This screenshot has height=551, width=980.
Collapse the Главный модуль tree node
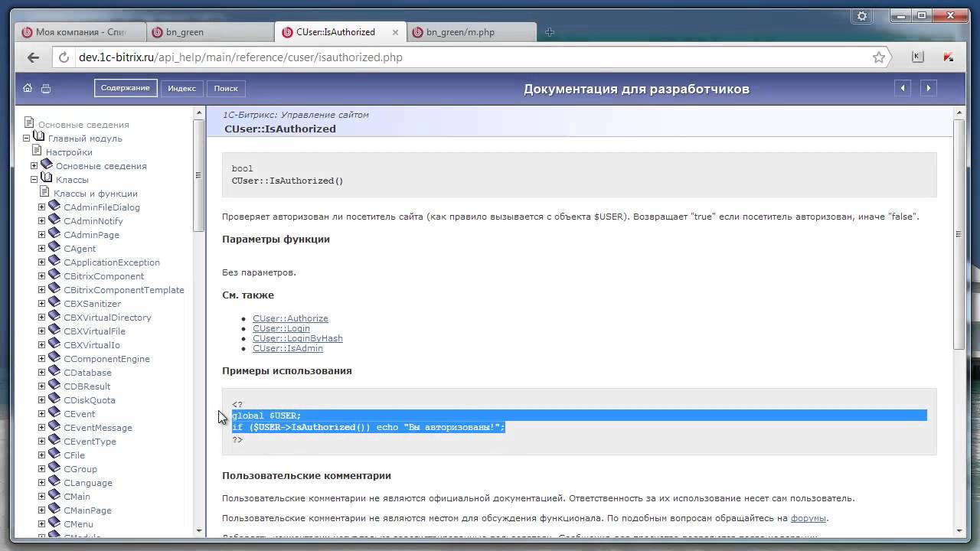27,139
